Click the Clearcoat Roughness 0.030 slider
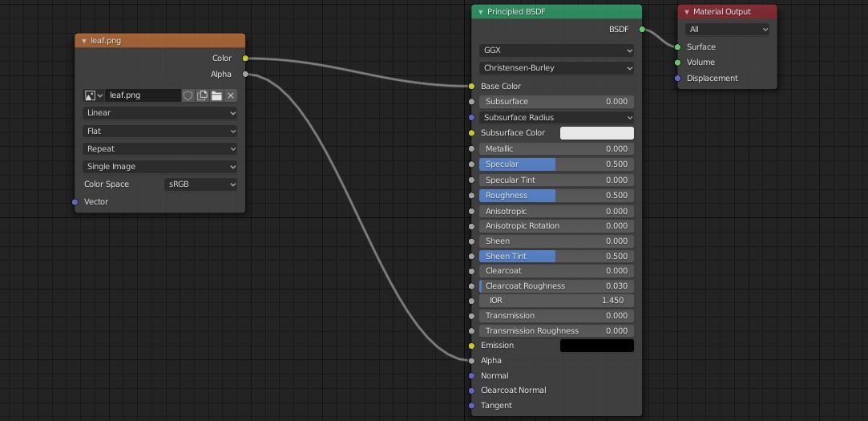The image size is (868, 421). click(x=556, y=286)
